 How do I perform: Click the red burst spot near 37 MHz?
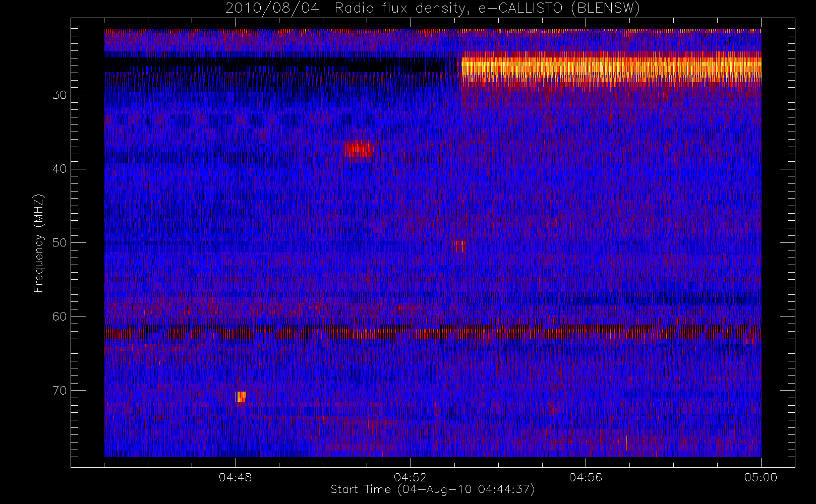(x=358, y=149)
